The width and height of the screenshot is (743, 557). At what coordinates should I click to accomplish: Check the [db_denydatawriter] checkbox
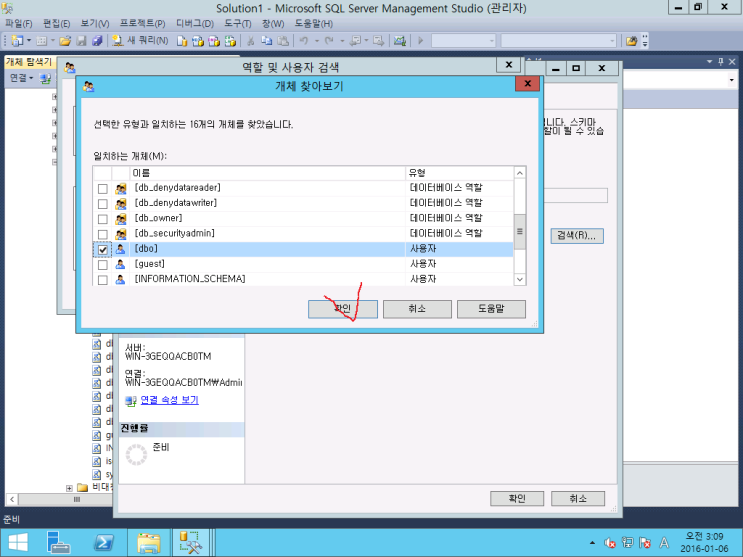click(x=102, y=204)
